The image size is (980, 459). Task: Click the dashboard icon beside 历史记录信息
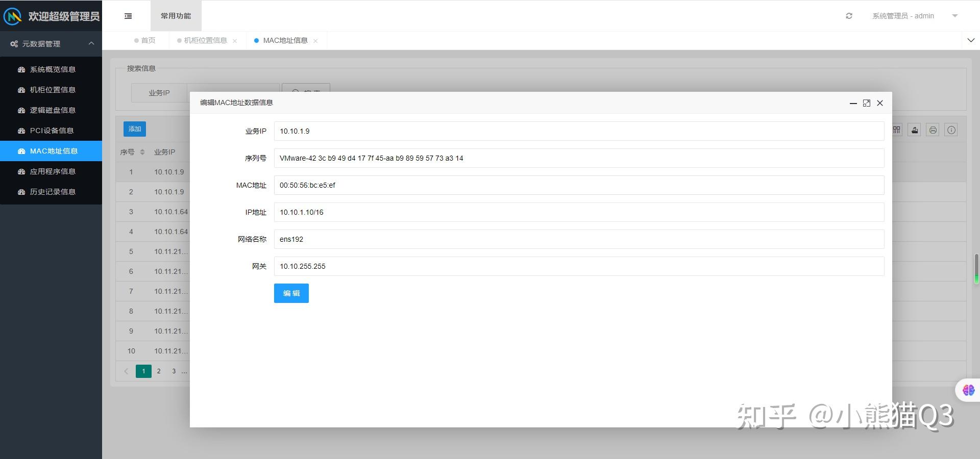coord(21,192)
